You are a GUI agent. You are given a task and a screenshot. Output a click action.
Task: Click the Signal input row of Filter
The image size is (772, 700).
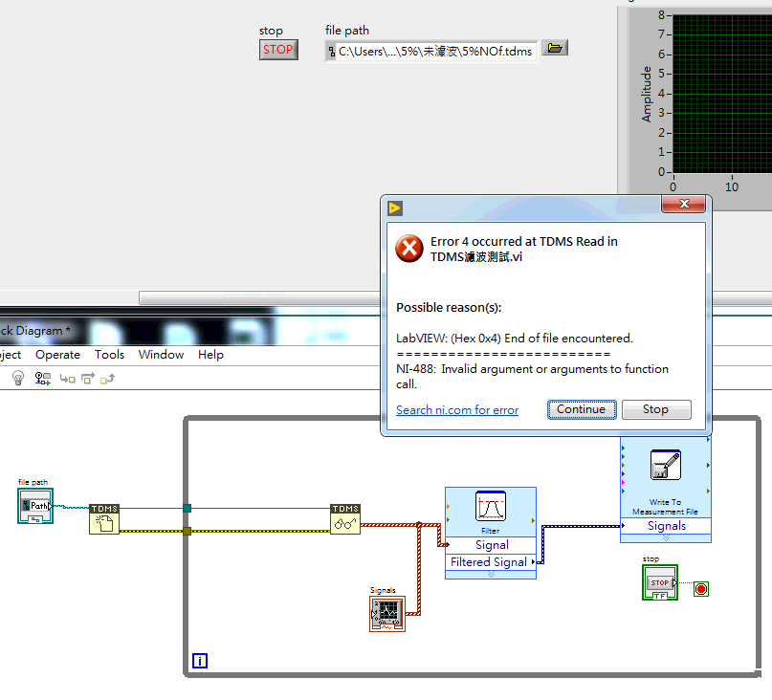(x=491, y=545)
